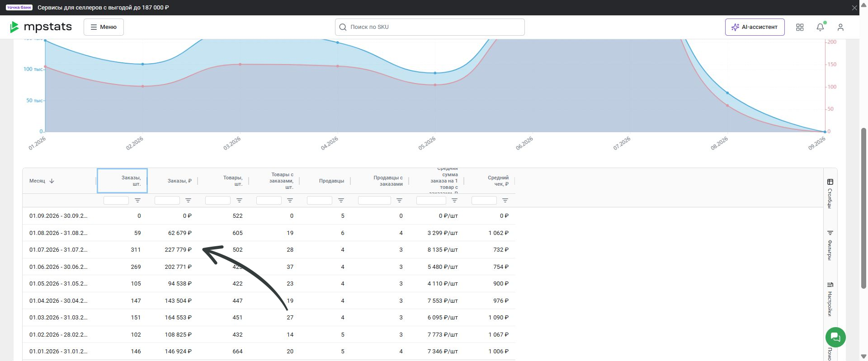Screen dimensions: 868x361
Task: Open the Меню button
Action: pyautogui.click(x=104, y=27)
